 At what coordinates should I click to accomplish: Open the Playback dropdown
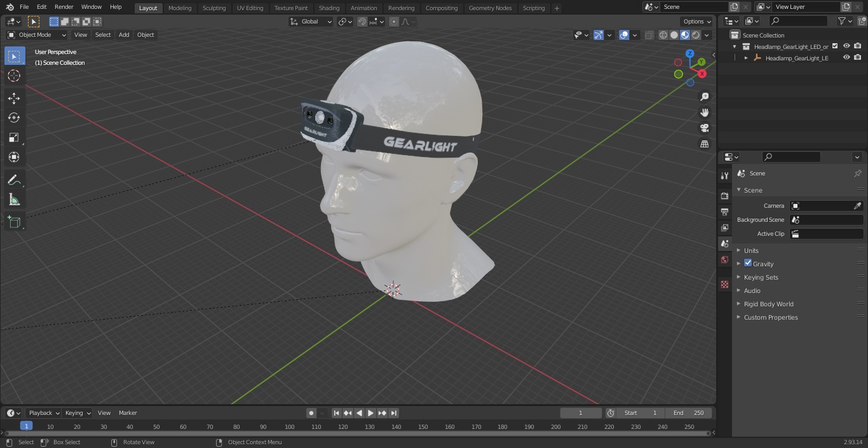point(43,413)
